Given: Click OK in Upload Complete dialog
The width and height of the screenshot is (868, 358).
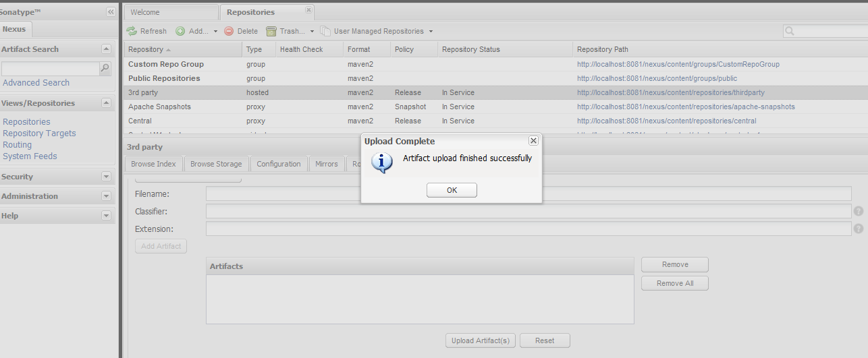Looking at the screenshot, I should 452,190.
